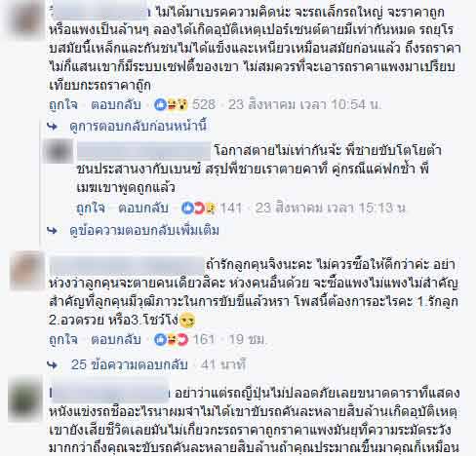Click reply arrow icon beside ดูข้อความตอบกลับเพิ่มเติม

52,230
